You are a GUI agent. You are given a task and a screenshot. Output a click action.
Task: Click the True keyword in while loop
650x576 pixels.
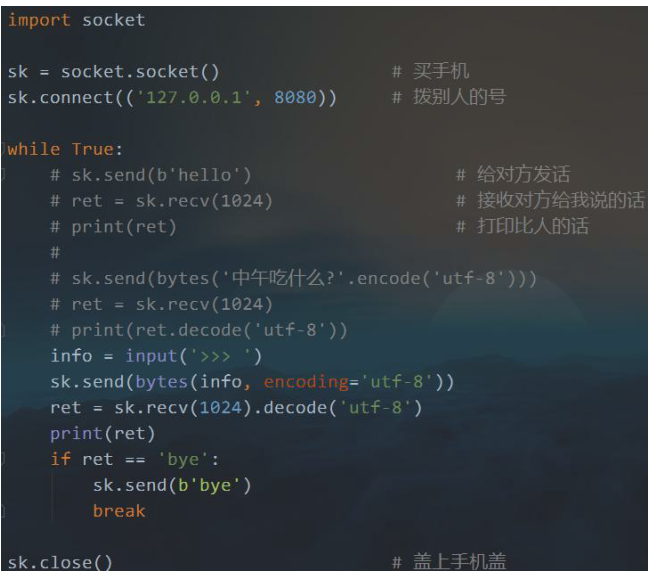point(92,149)
